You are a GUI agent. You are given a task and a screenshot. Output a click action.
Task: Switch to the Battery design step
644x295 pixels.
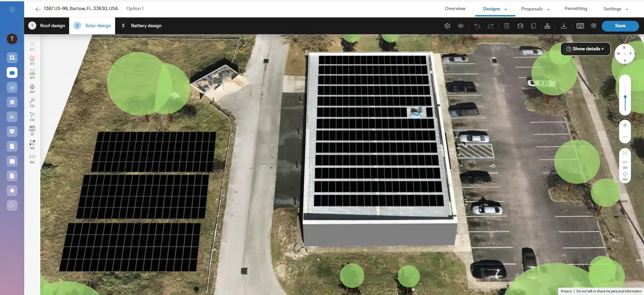141,26
